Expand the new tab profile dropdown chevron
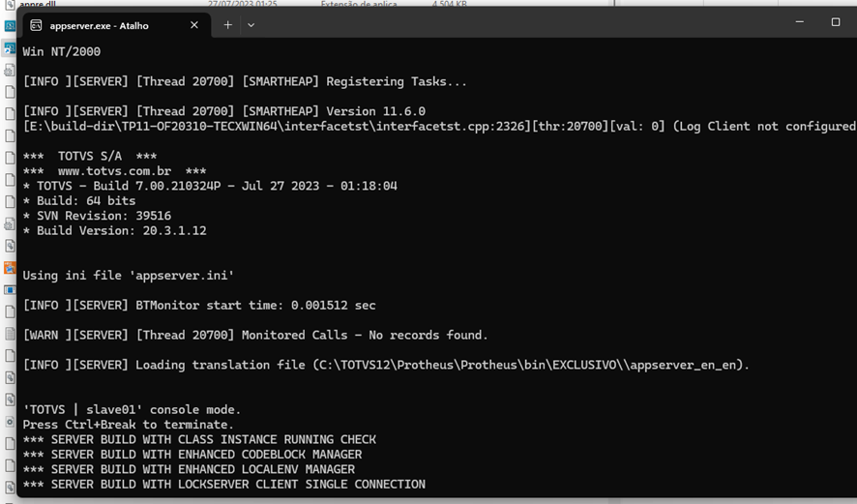Image resolution: width=857 pixels, height=504 pixels. (x=251, y=25)
